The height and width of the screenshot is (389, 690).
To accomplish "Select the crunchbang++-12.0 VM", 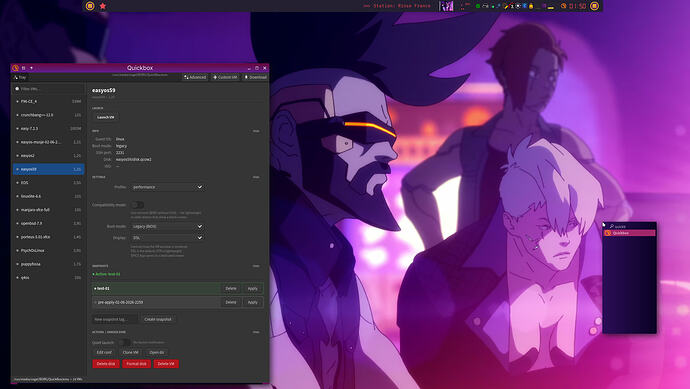I will tap(48, 115).
